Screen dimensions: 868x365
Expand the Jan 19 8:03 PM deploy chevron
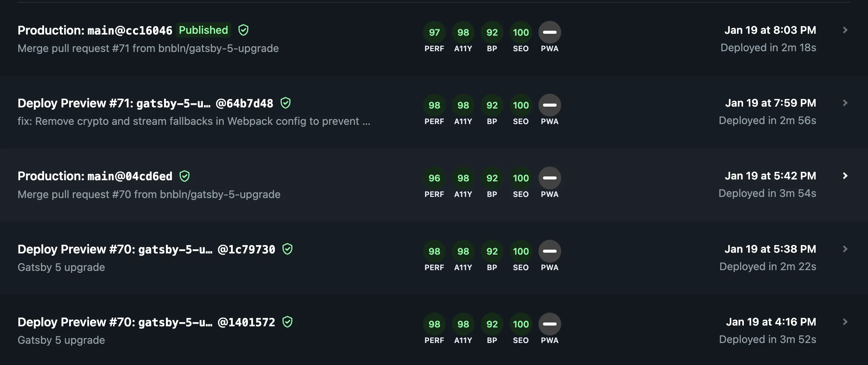click(845, 30)
